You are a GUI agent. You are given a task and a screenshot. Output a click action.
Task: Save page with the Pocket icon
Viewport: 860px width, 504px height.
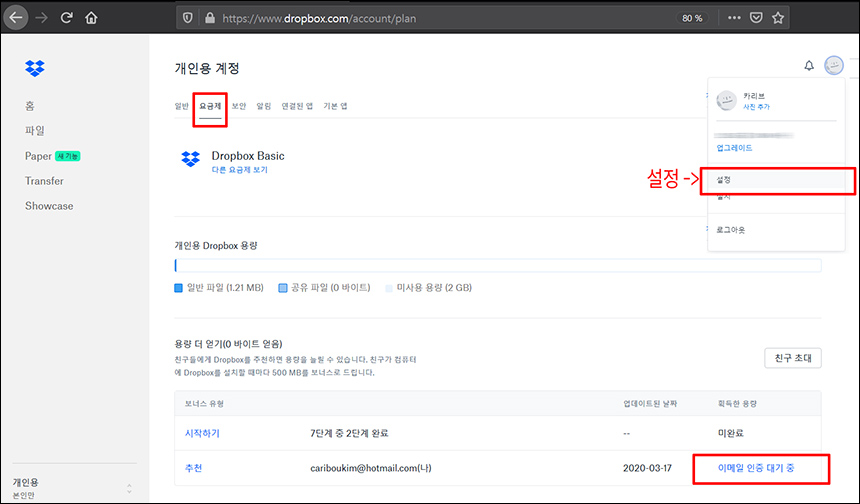(x=756, y=18)
